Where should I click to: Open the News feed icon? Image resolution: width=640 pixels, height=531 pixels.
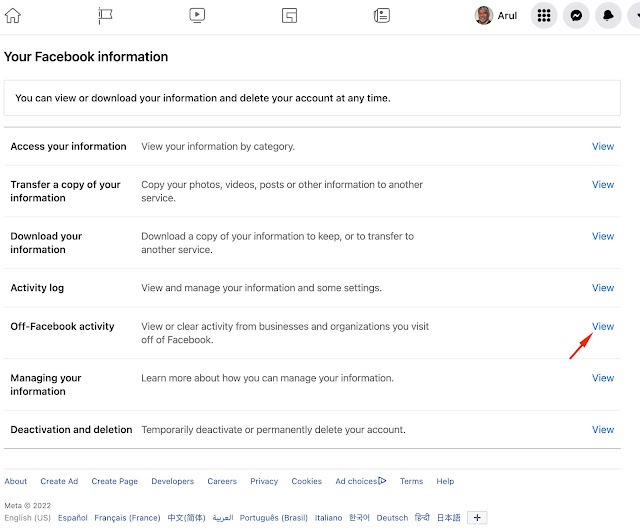[x=382, y=16]
